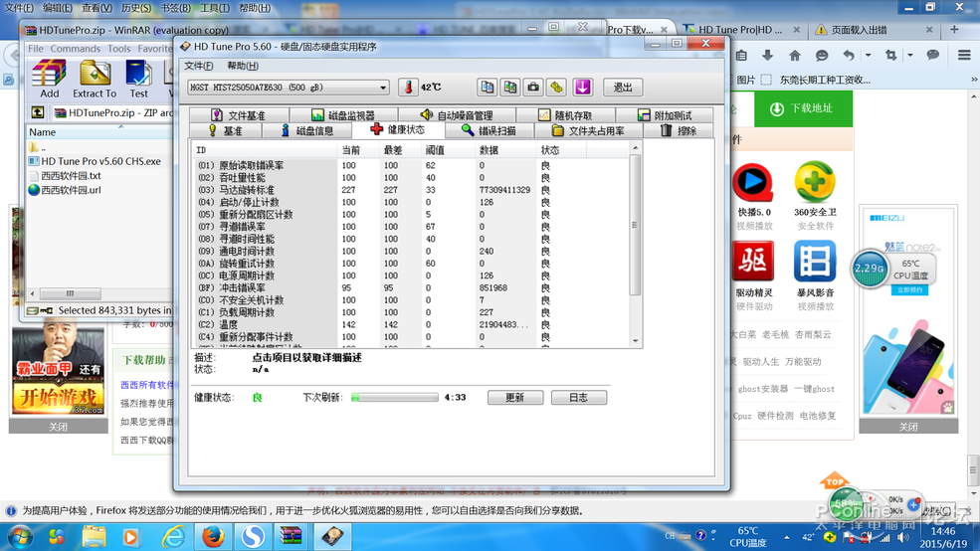This screenshot has width=980, height=551.
Task: Click the next refresh progress bar
Action: (394, 397)
